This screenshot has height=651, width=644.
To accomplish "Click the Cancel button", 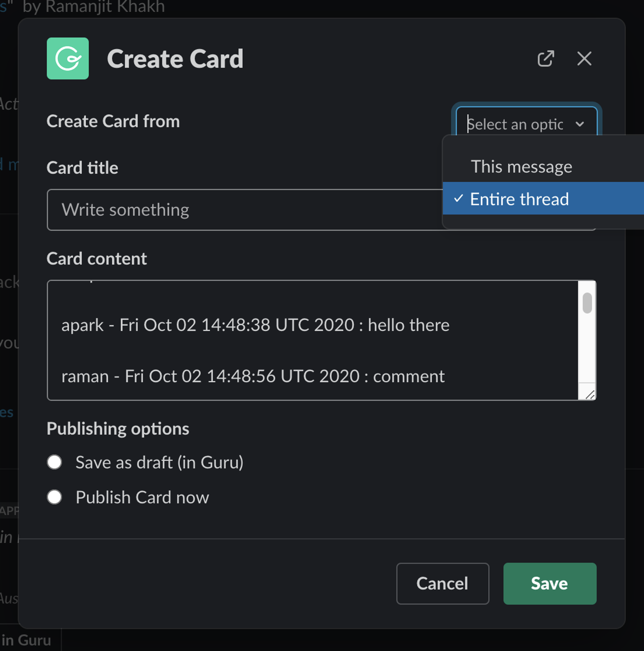I will tap(442, 583).
